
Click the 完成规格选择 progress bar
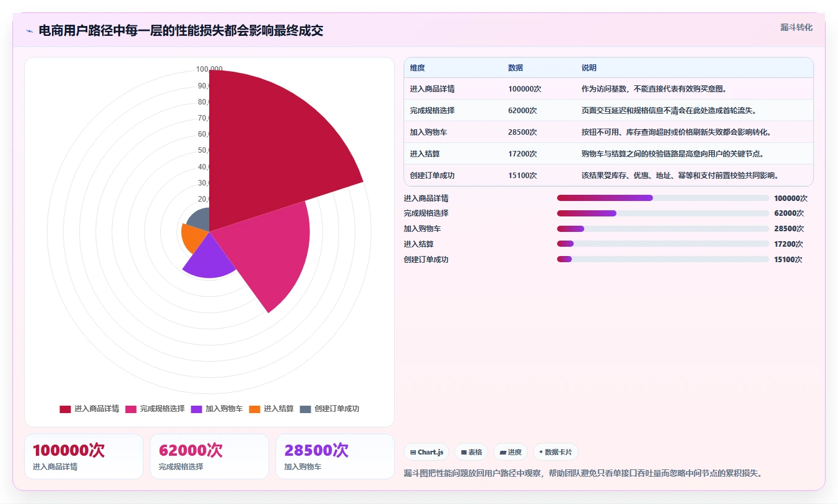point(663,213)
